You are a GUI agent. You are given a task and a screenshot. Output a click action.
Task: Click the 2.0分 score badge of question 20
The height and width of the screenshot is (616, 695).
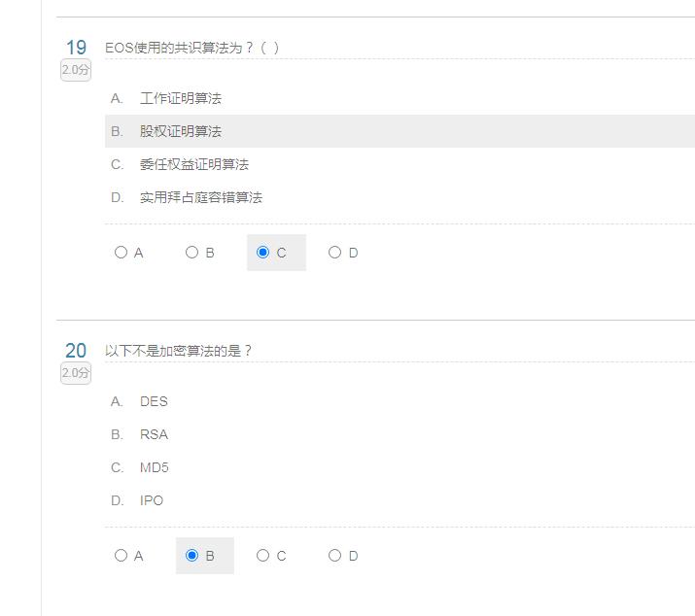tap(76, 373)
